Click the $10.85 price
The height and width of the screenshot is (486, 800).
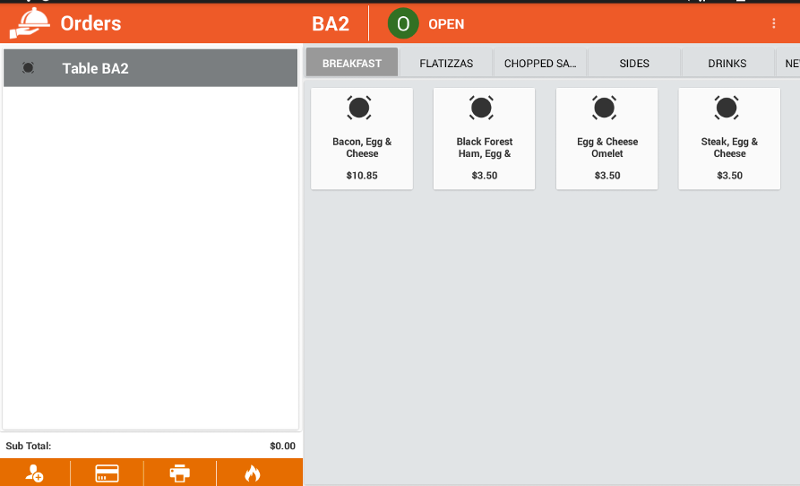pyautogui.click(x=362, y=175)
